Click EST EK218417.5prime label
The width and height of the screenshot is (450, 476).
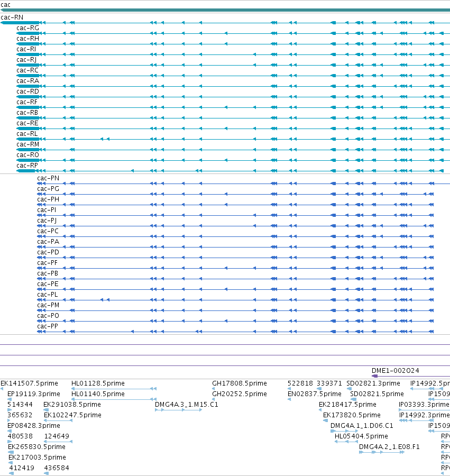(x=347, y=405)
